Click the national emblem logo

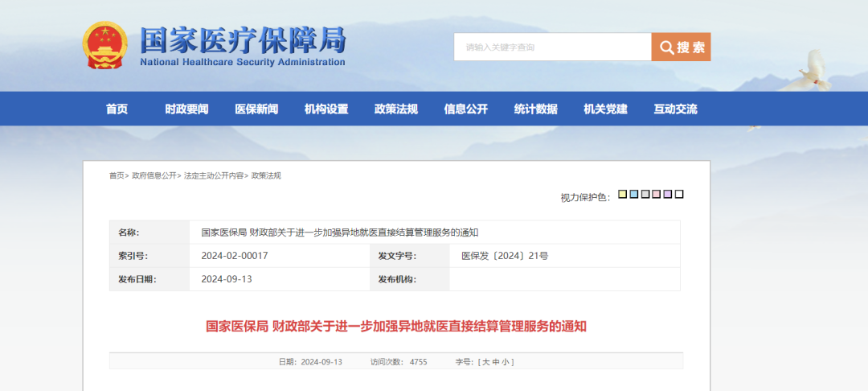tap(104, 45)
